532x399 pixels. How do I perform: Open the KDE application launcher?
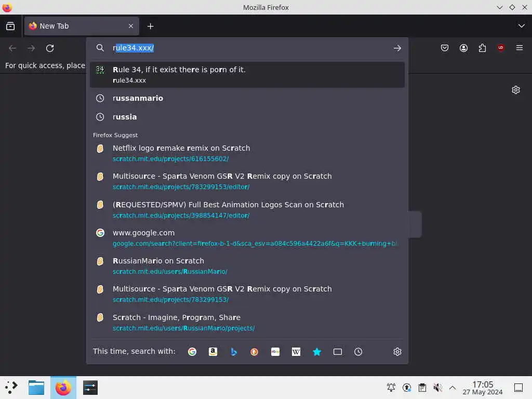click(11, 388)
